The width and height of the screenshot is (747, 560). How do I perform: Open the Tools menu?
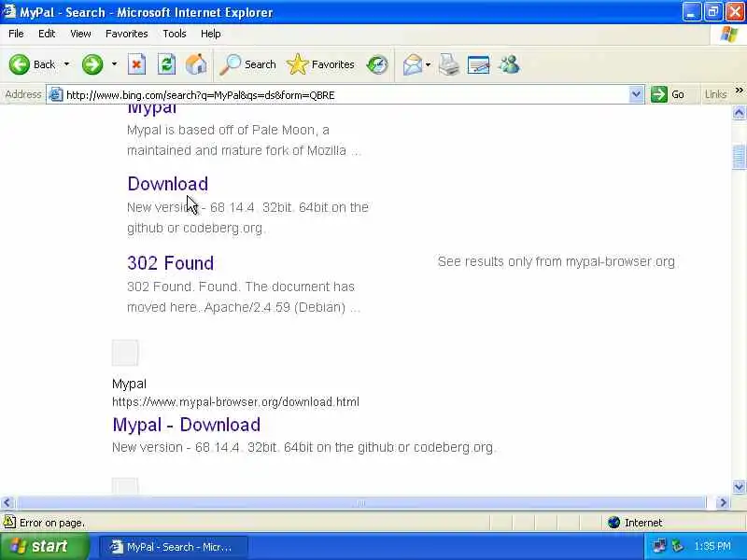point(175,34)
